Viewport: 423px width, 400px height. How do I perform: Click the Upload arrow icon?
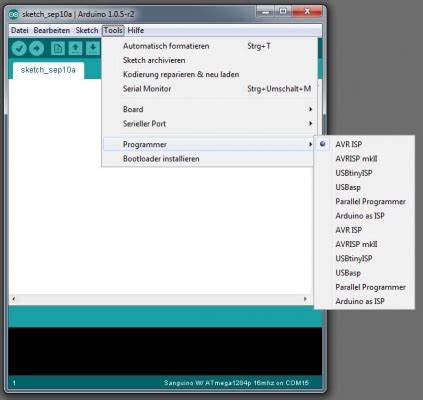(x=37, y=49)
